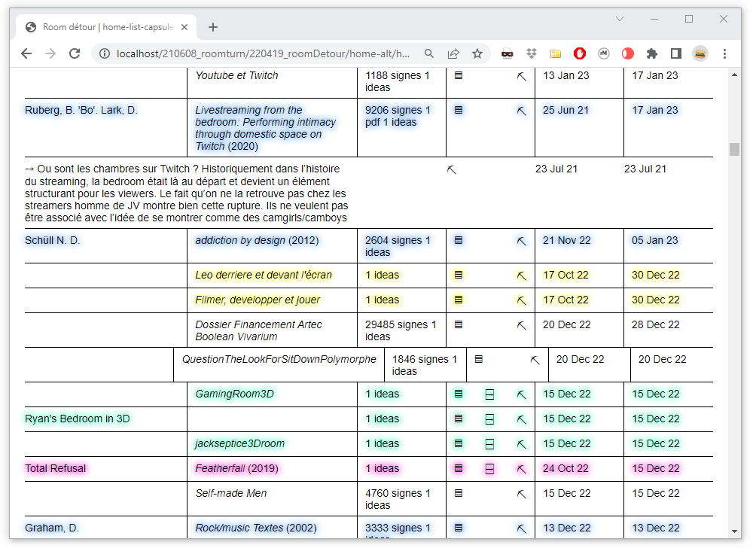Select the Room détour browser tab
Image resolution: width=756 pixels, height=548 pixels.
(x=105, y=27)
